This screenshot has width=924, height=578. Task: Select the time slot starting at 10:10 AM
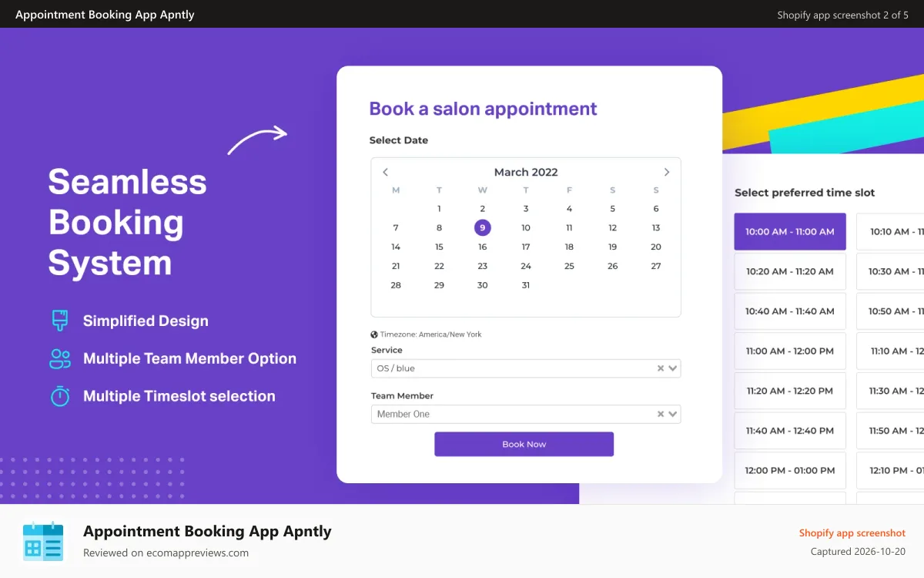(891, 231)
